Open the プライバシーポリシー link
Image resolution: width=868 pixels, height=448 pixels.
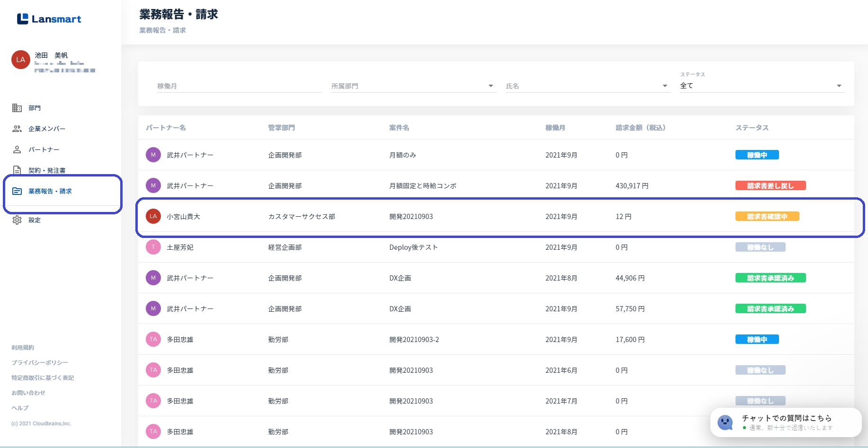[x=40, y=363]
